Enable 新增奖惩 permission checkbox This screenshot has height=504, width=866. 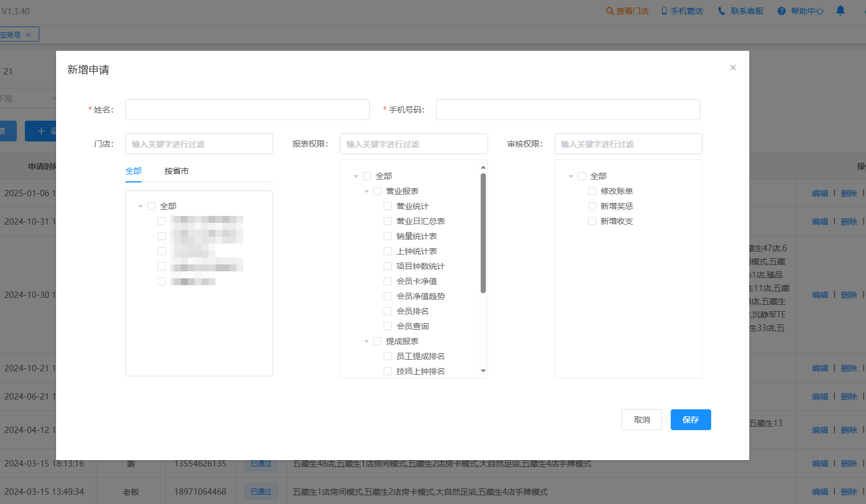(x=592, y=206)
